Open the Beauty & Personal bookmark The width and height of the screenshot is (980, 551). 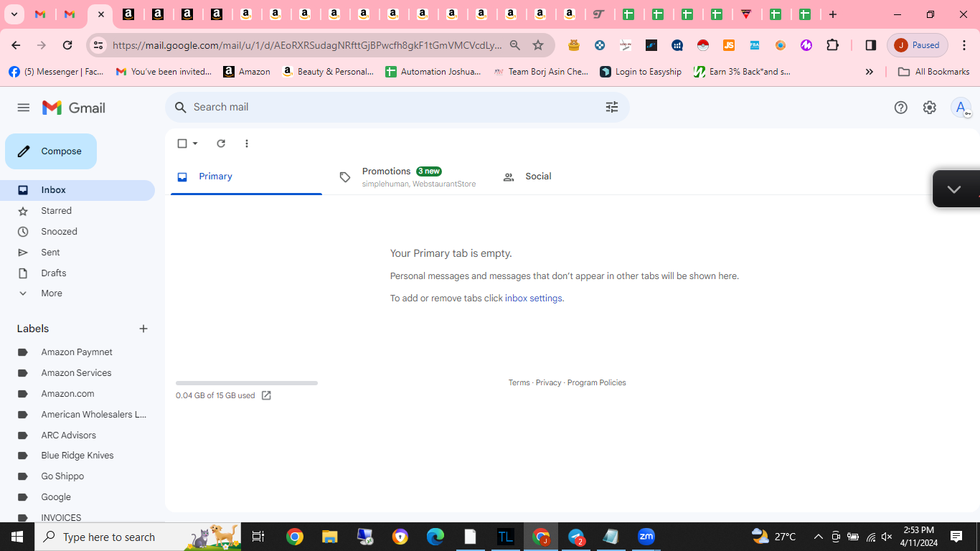click(329, 72)
